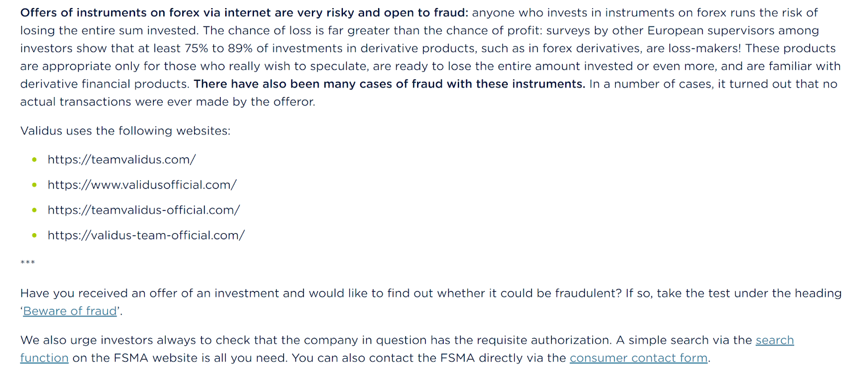
Task: Click the "Validus uses the following websites:" line
Action: pyautogui.click(x=125, y=131)
